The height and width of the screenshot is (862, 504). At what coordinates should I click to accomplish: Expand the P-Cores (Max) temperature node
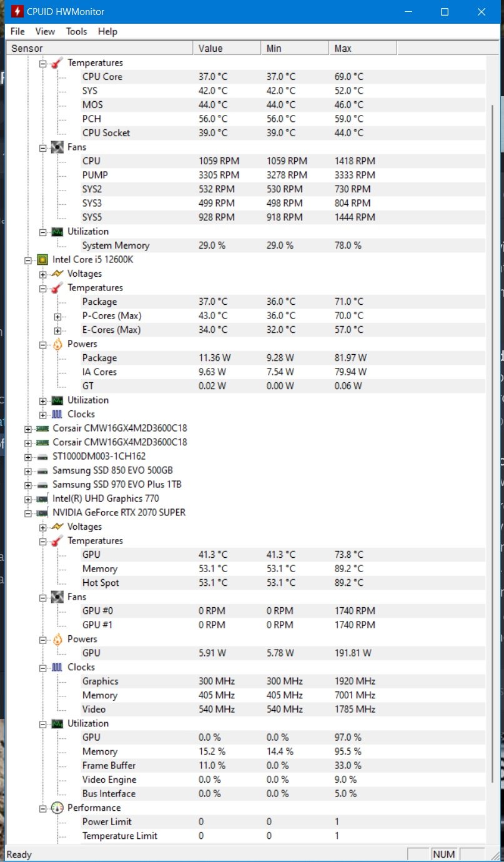[58, 317]
